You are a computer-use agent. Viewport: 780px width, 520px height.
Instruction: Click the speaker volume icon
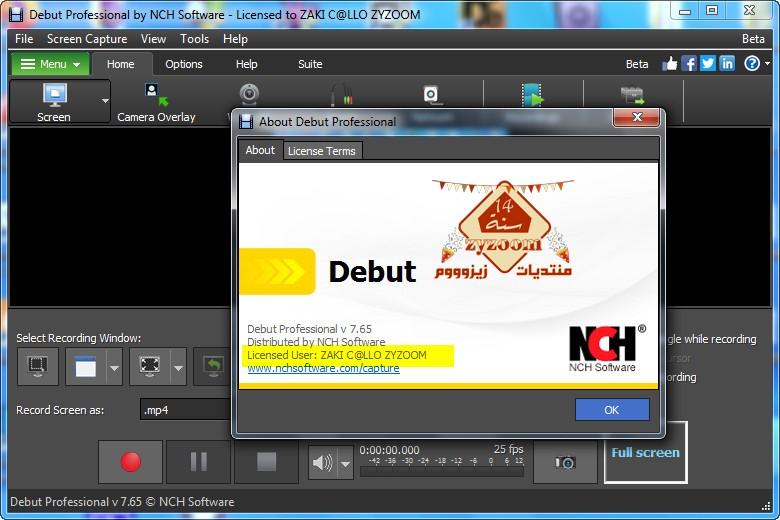tap(322, 463)
